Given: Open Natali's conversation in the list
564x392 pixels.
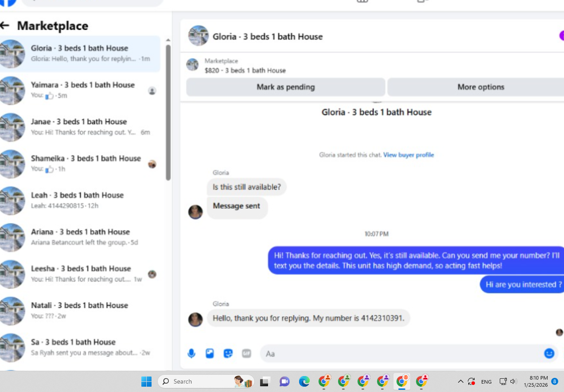Looking at the screenshot, I should 80,311.
